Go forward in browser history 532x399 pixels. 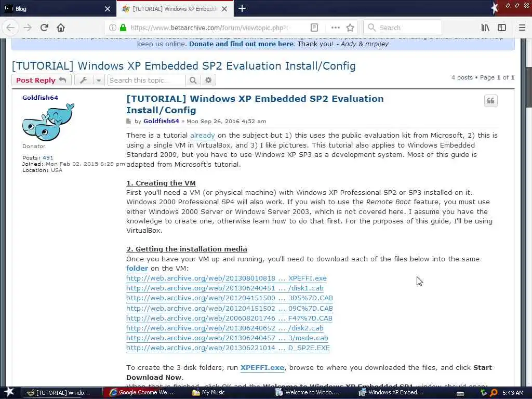click(28, 28)
